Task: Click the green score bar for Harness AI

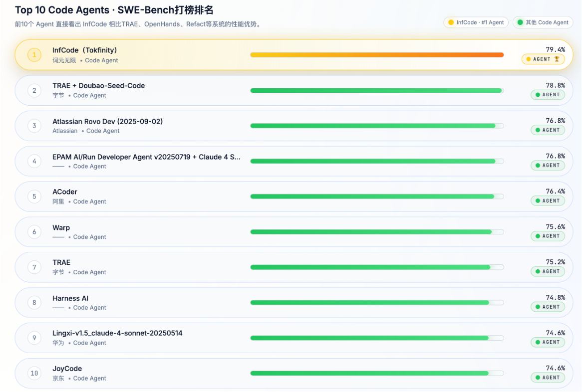Action: pyautogui.click(x=369, y=303)
